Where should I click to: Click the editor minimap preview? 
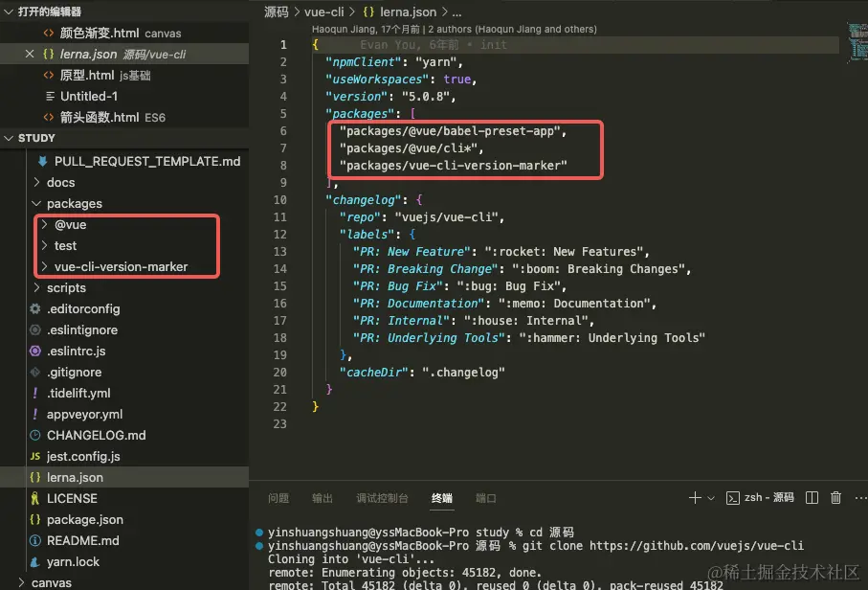click(x=857, y=41)
